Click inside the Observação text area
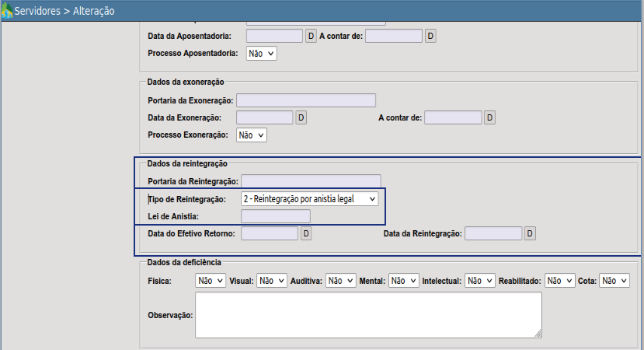 pos(368,315)
